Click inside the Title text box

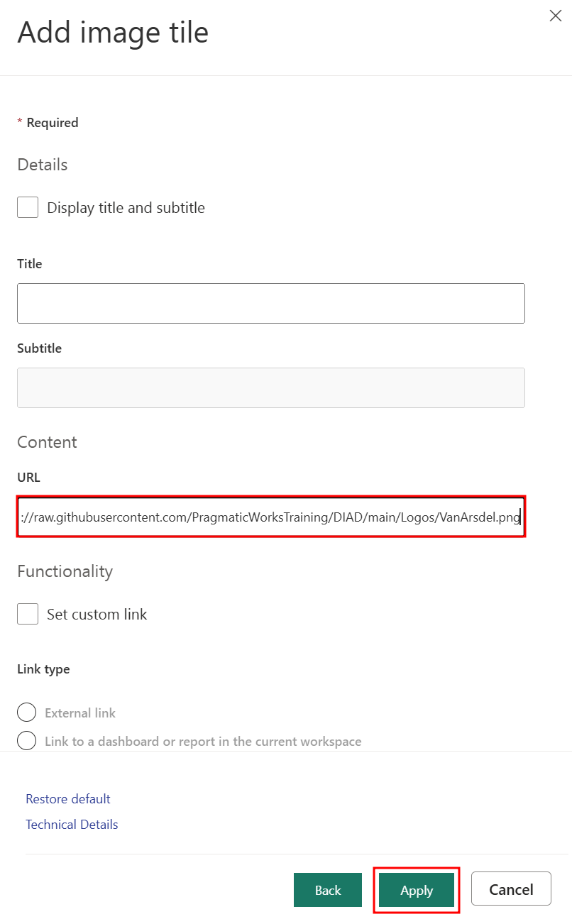point(270,303)
